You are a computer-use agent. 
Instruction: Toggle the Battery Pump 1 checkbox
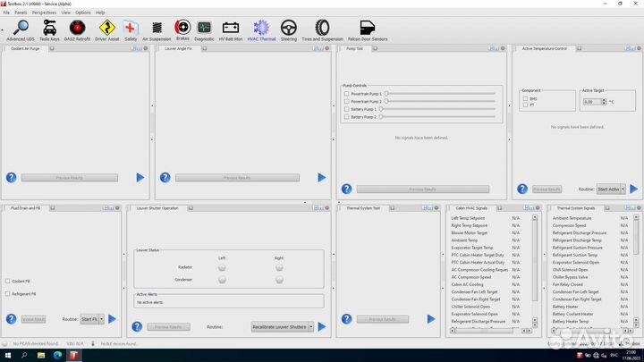click(347, 109)
